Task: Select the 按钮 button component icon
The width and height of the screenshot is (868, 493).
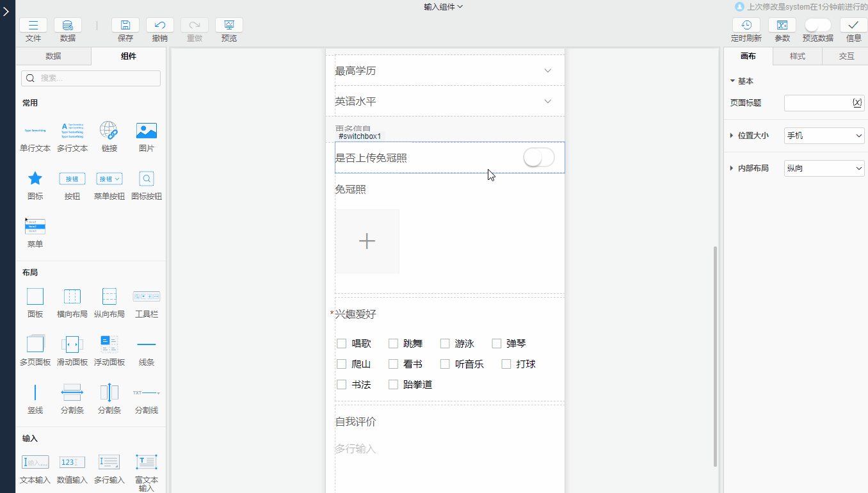Action: pos(72,179)
